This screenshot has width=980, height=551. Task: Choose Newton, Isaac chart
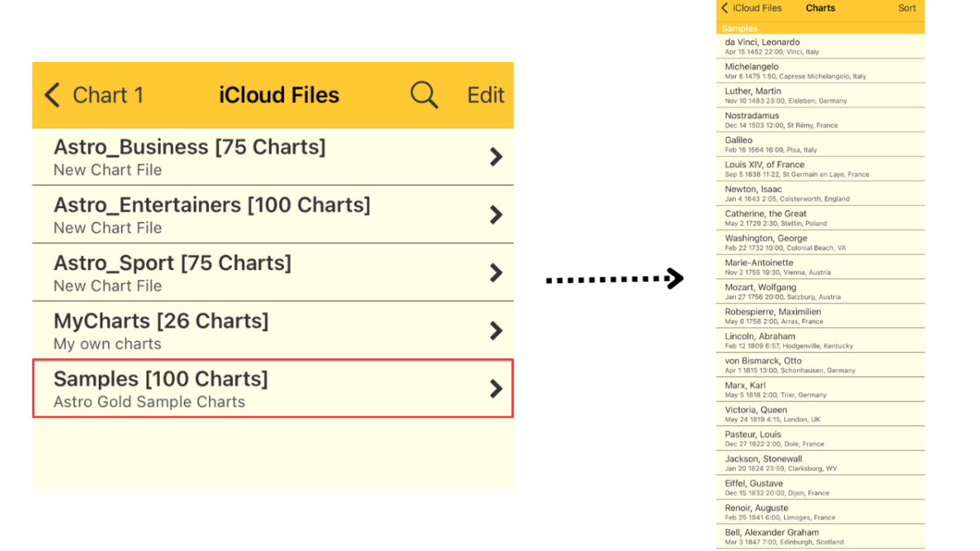point(820,193)
